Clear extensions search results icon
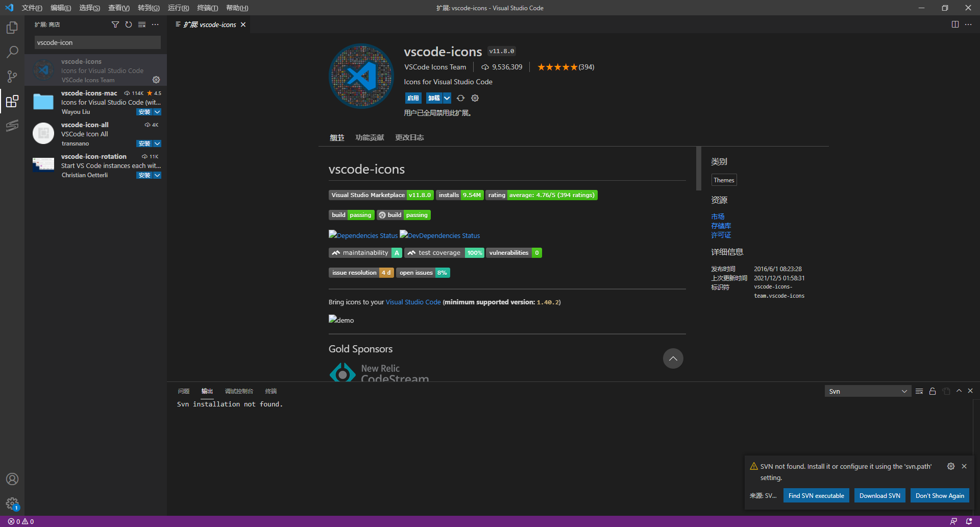The width and height of the screenshot is (980, 527). [x=142, y=25]
